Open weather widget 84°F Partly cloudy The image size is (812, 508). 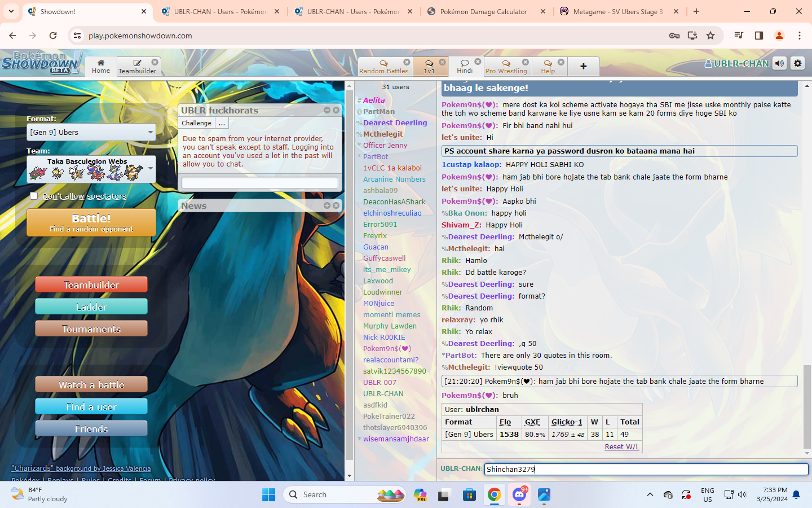pos(39,494)
